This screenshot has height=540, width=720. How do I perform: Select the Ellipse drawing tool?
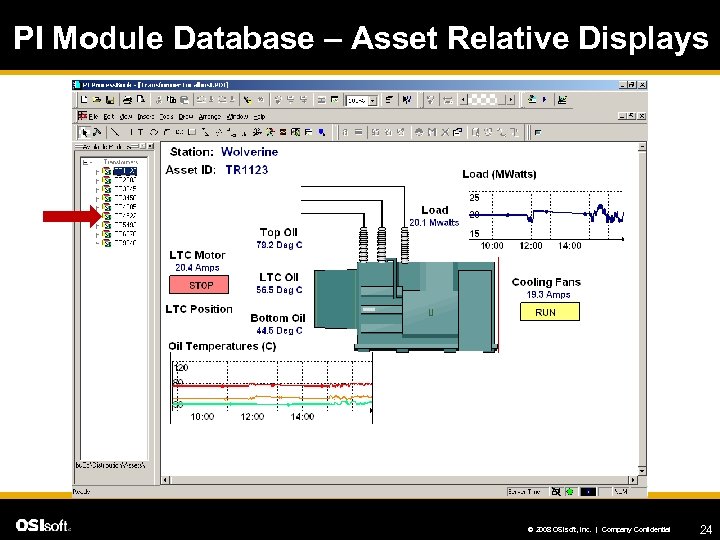click(154, 132)
